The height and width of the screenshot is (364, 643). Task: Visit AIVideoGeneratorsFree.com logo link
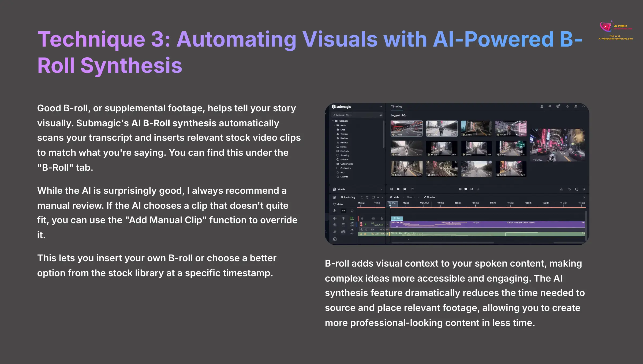[616, 31]
